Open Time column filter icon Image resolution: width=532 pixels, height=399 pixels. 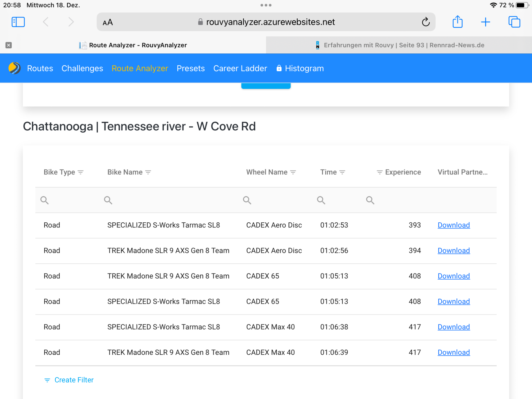coord(342,172)
